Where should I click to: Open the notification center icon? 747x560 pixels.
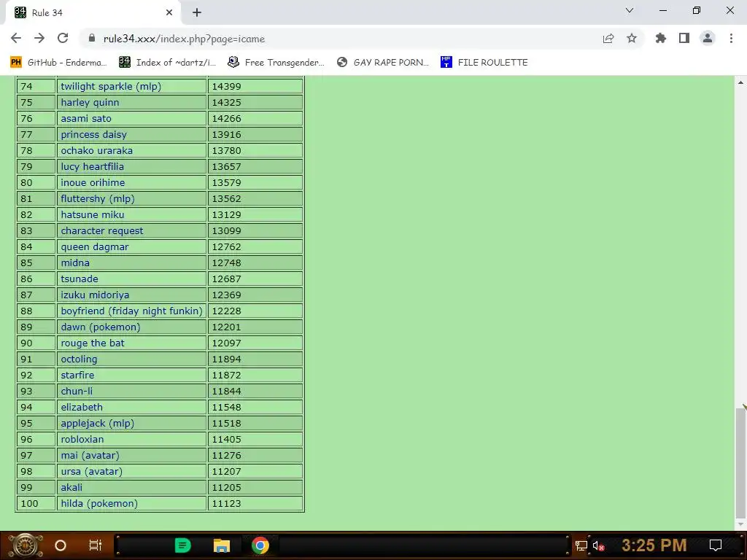pos(716,545)
